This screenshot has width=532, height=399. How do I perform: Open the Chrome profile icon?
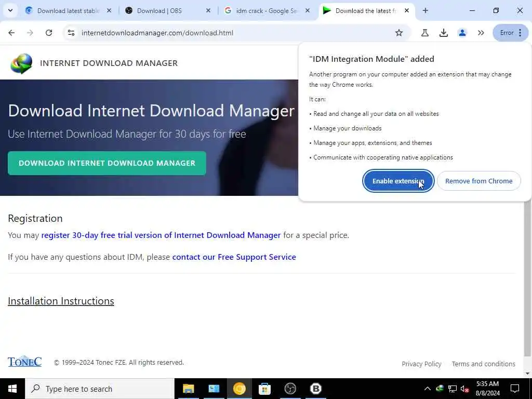tap(462, 33)
